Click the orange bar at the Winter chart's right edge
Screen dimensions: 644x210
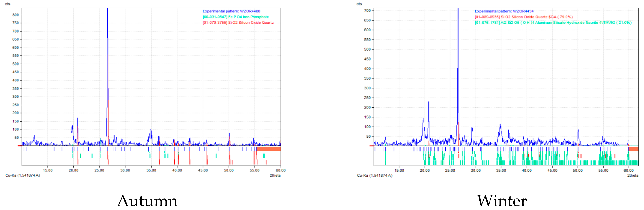pyautogui.click(x=633, y=149)
